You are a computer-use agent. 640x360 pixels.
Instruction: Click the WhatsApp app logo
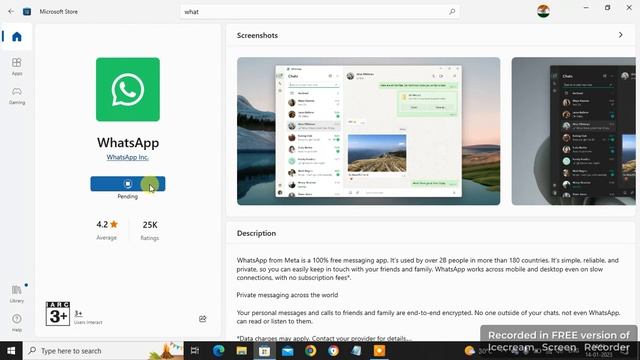[x=128, y=89]
